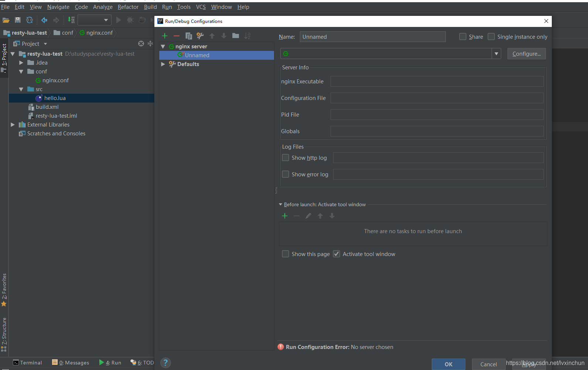Expand Defaults node in configuration tree
Image resolution: width=588 pixels, height=370 pixels.
click(x=163, y=64)
